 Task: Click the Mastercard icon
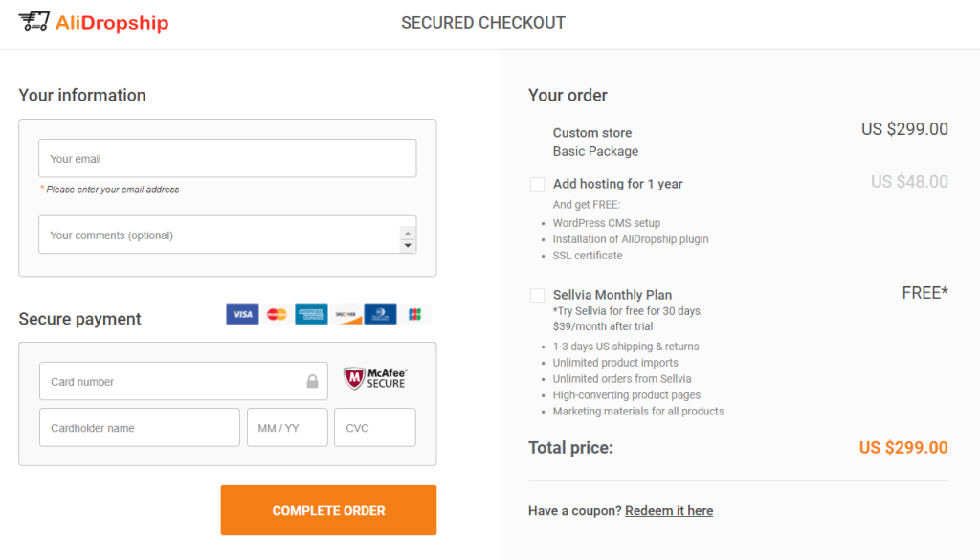click(x=277, y=314)
